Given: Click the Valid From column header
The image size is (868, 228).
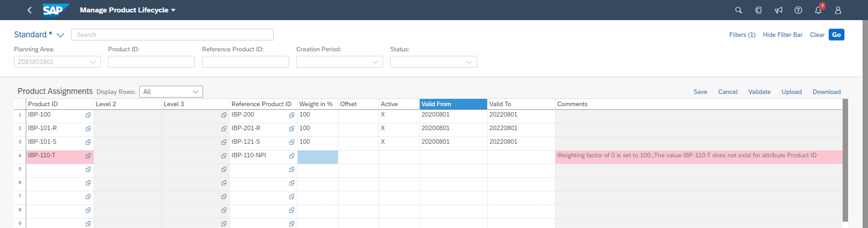Looking at the screenshot, I should coord(453,104).
